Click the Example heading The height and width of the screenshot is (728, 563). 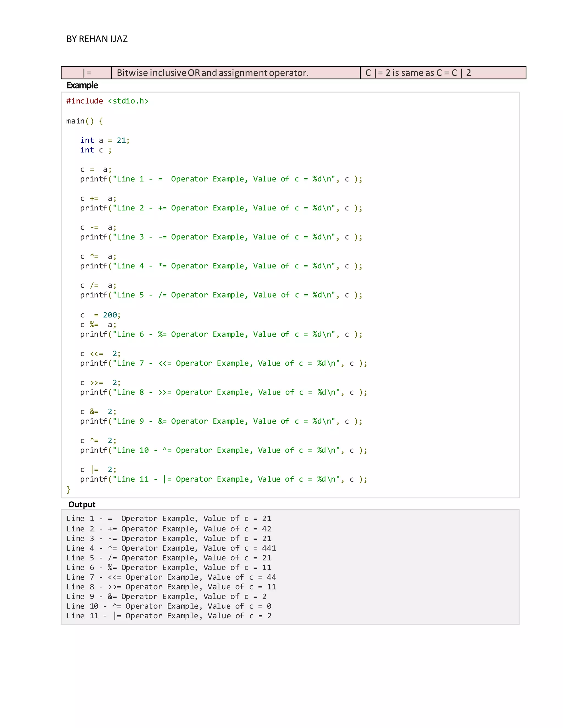(x=82, y=85)
